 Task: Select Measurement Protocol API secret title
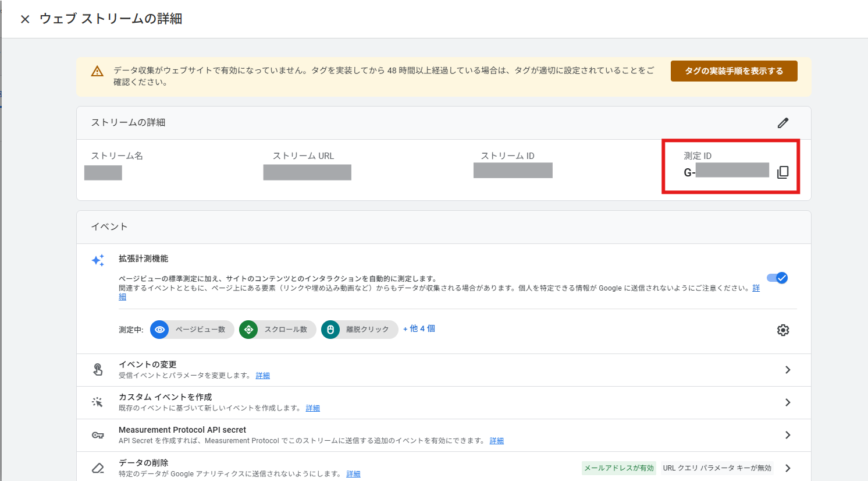click(182, 430)
